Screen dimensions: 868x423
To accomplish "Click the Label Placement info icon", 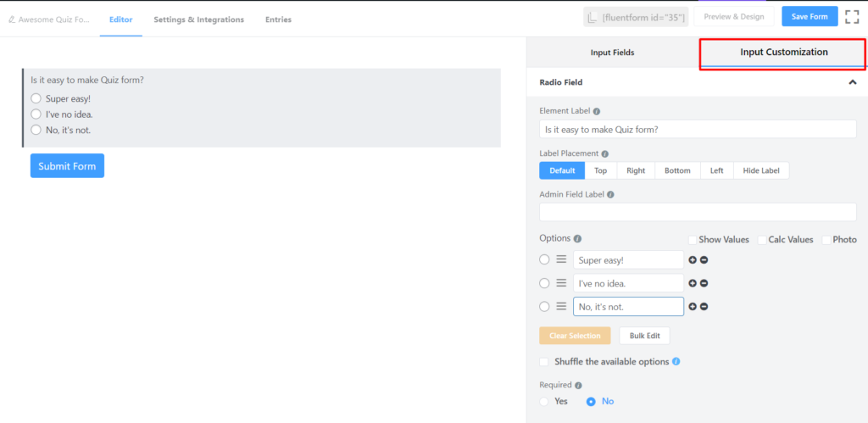I will click(x=605, y=153).
